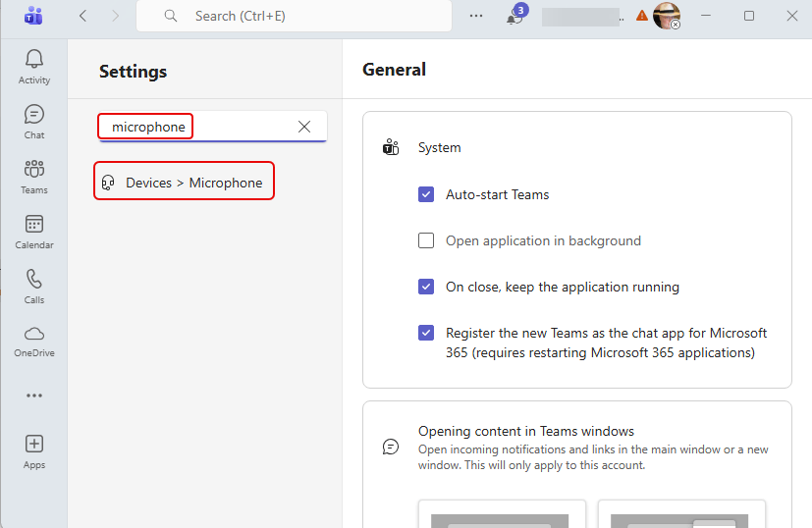Open the Activity feed icon
This screenshot has width=812, height=528.
tap(34, 66)
